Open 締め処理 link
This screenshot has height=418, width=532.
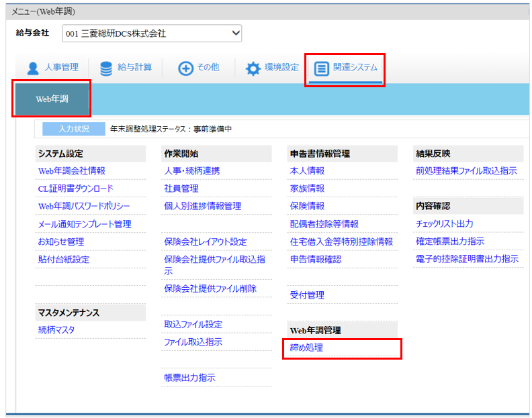pyautogui.click(x=307, y=348)
